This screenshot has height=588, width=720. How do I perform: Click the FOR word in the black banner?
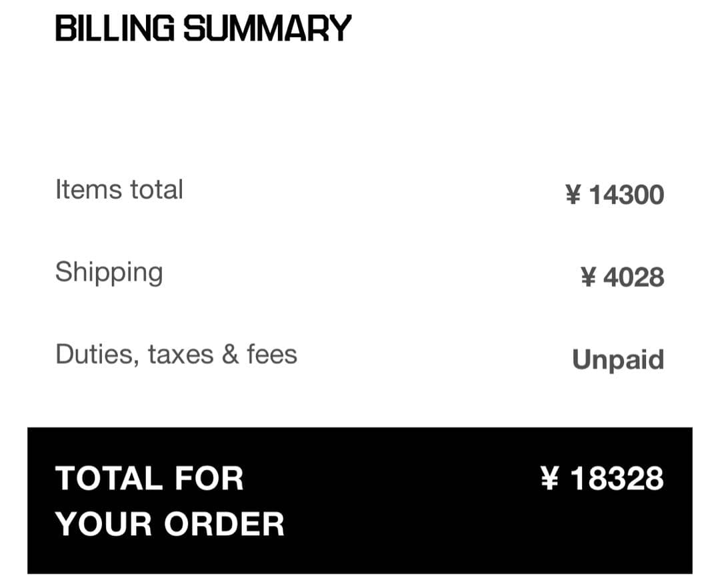click(209, 479)
